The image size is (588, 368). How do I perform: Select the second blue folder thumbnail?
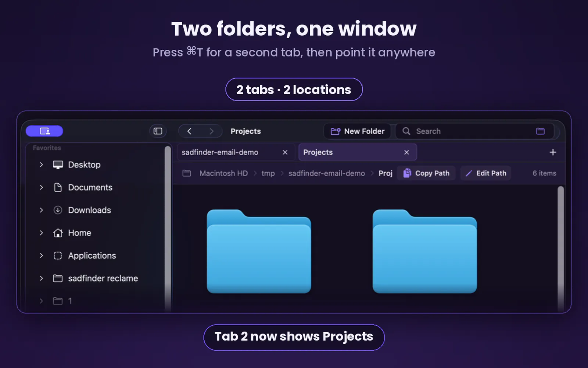(424, 251)
